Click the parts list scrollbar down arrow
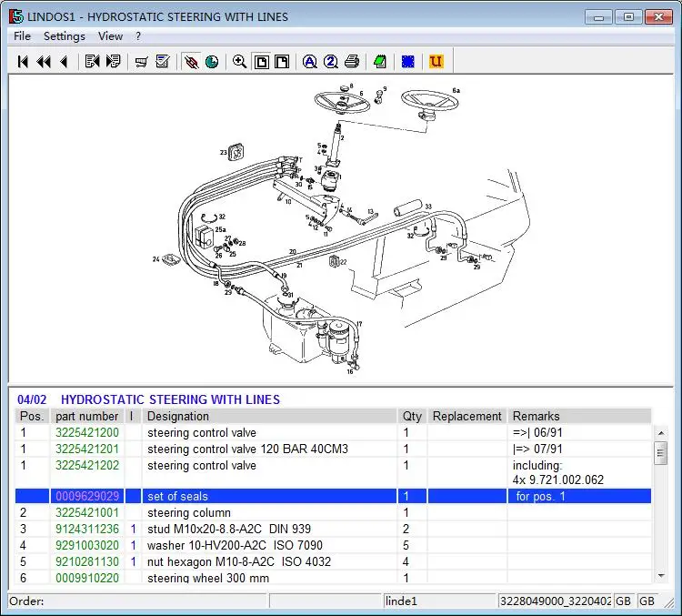 click(x=661, y=575)
